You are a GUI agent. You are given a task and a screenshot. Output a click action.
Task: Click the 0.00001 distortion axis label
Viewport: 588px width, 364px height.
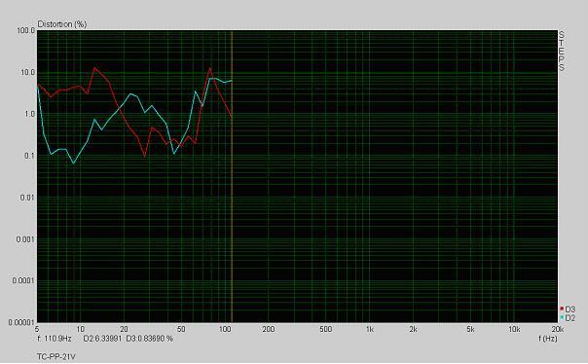tap(21, 322)
